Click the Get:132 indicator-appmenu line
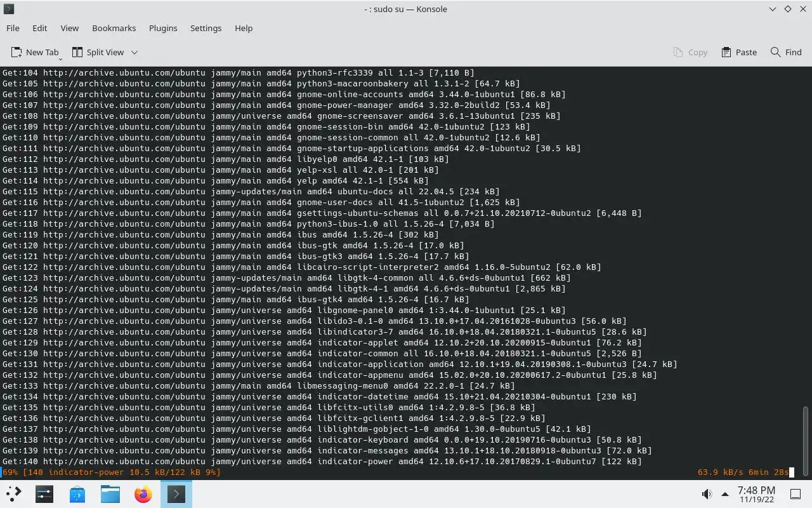The width and height of the screenshot is (812, 508). pos(330,375)
